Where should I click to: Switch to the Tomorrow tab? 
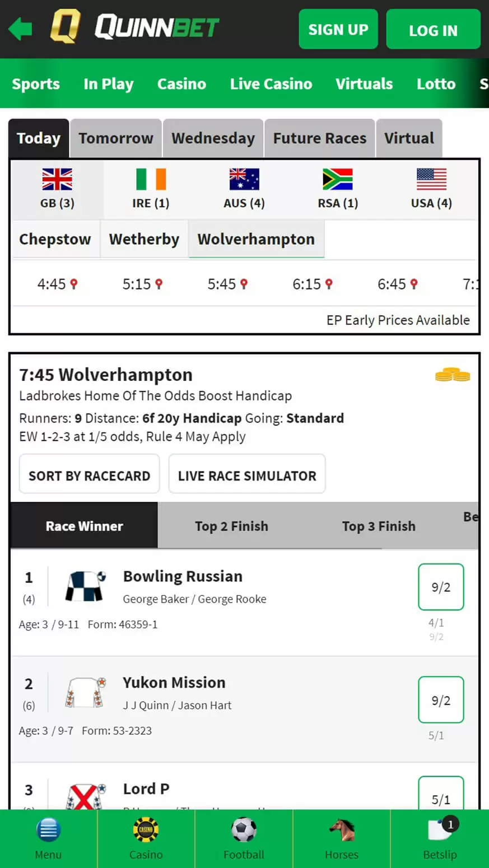click(116, 138)
